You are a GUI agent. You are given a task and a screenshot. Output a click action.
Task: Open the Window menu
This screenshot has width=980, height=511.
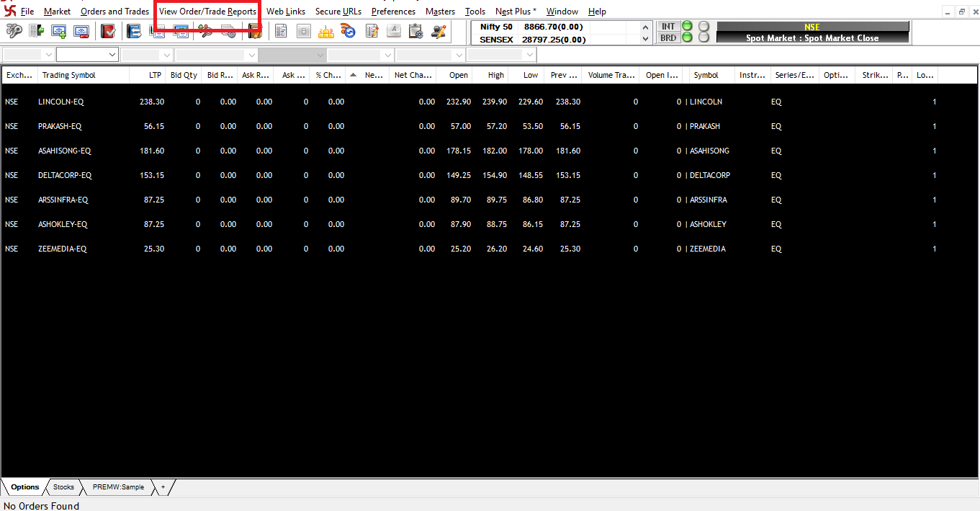562,12
